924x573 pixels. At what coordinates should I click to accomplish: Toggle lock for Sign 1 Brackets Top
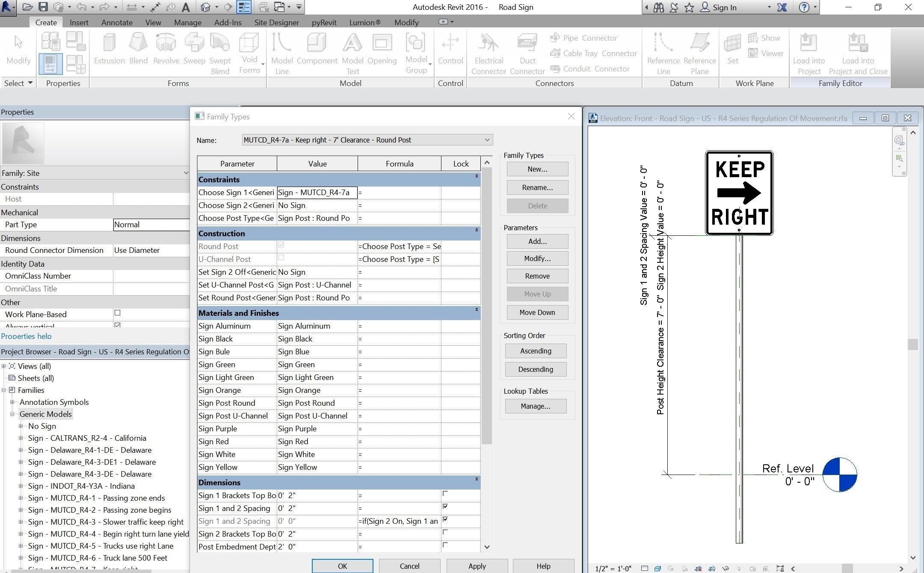pos(445,494)
